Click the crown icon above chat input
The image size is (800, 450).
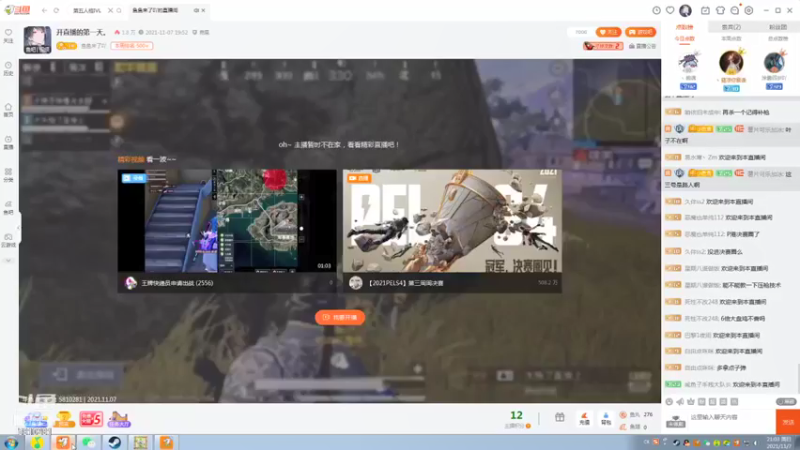691,402
